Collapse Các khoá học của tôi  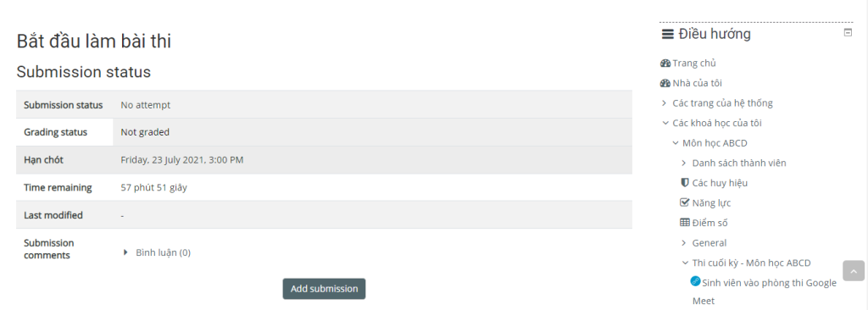tap(665, 123)
